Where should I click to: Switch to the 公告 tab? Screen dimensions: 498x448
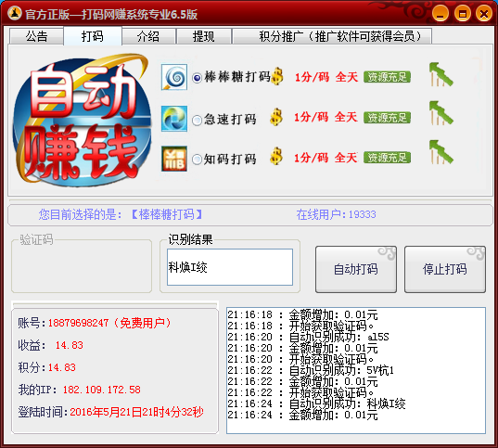(36, 36)
